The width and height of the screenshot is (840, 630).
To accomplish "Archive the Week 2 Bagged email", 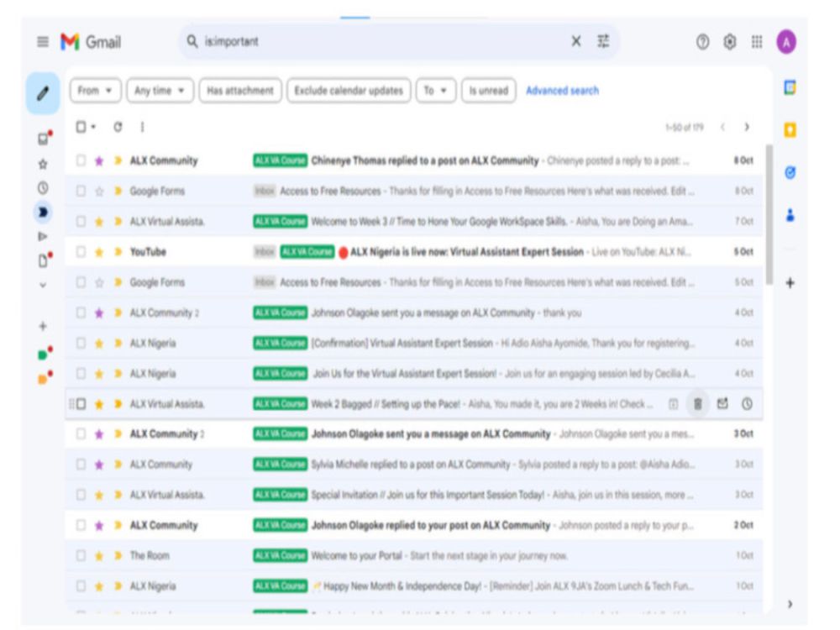I will coord(674,404).
